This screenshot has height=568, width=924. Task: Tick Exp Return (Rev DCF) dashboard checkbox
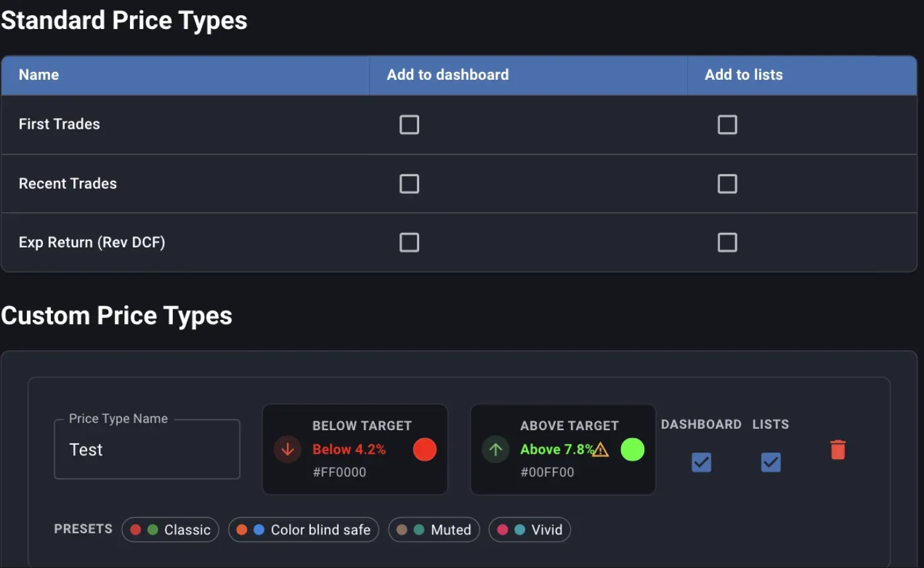click(x=409, y=242)
